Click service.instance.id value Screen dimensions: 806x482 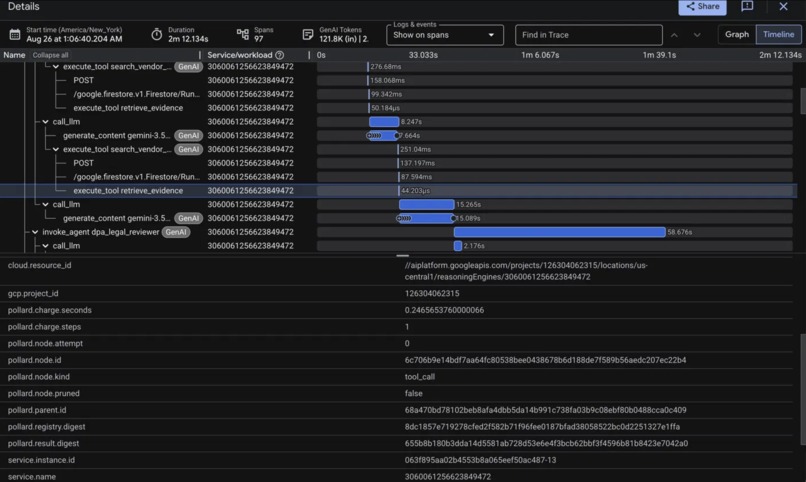click(480, 460)
